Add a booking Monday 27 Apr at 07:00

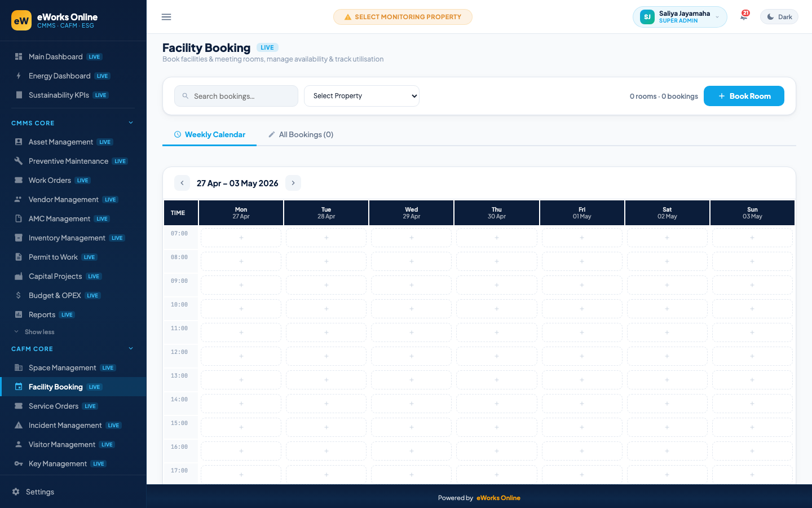(x=241, y=238)
